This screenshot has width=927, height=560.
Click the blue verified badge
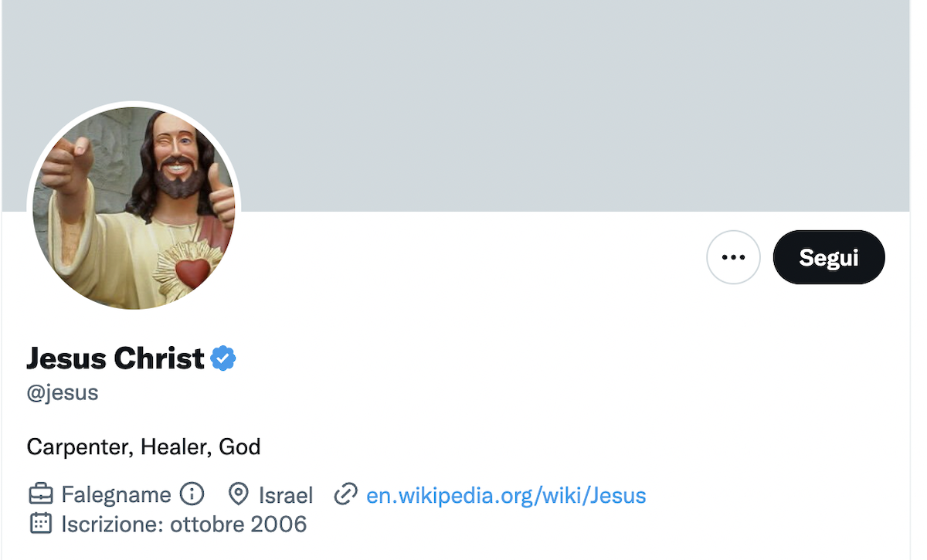click(x=223, y=358)
